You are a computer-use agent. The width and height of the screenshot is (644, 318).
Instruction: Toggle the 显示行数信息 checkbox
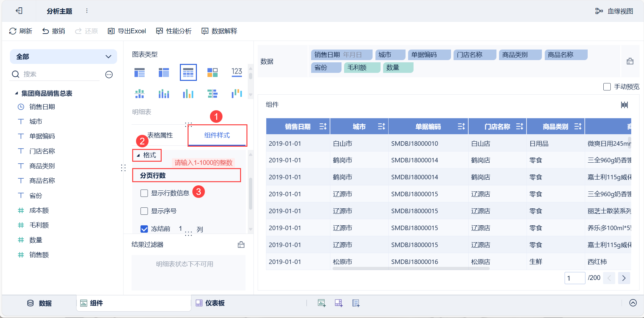tap(144, 193)
